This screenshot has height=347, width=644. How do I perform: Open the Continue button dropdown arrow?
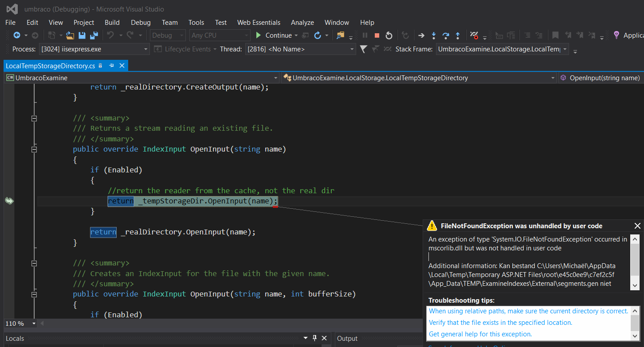click(296, 35)
